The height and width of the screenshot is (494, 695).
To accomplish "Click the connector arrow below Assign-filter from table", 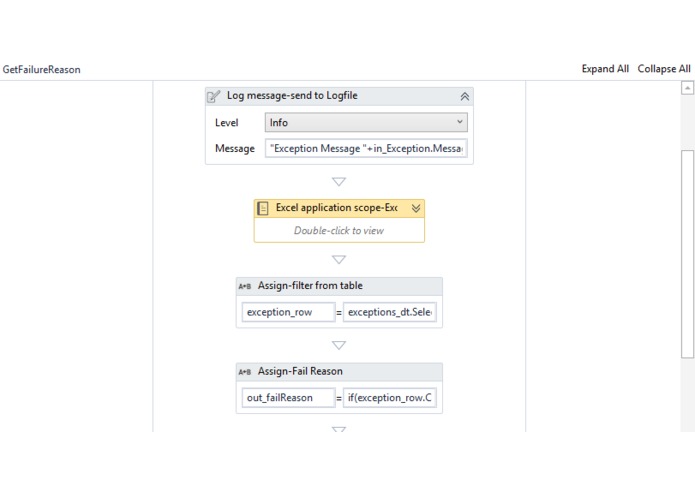I will click(x=339, y=345).
